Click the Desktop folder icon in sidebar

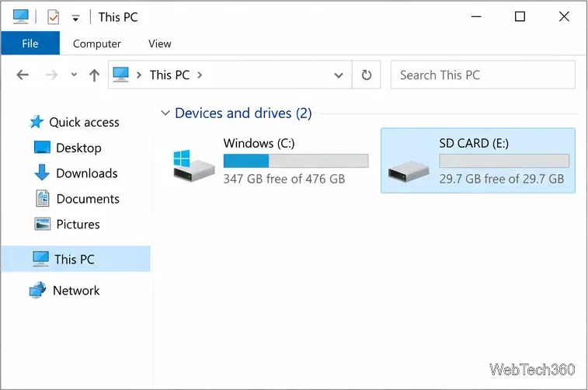pos(42,148)
